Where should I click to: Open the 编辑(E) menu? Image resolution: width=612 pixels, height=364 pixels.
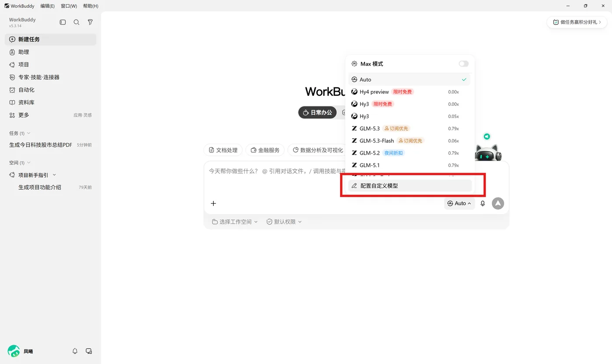pyautogui.click(x=47, y=6)
